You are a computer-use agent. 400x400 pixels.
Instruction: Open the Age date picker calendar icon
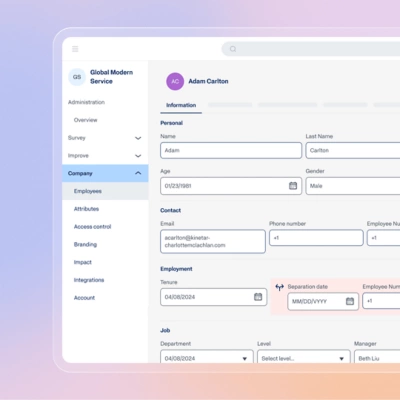(x=293, y=186)
